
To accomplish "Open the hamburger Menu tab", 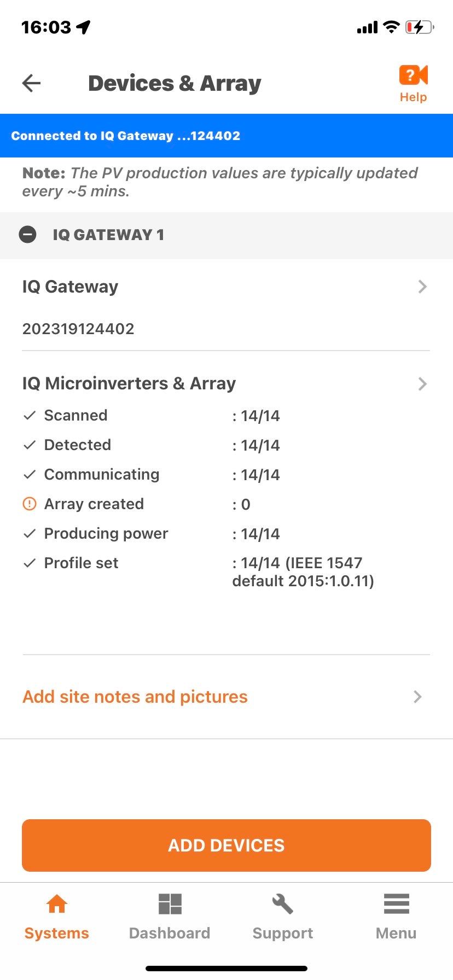I will pos(396,917).
